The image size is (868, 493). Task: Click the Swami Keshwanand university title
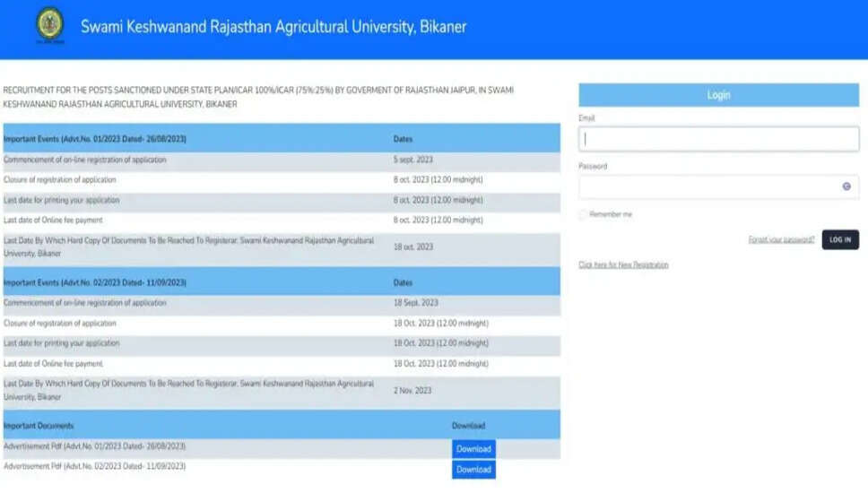point(273,26)
